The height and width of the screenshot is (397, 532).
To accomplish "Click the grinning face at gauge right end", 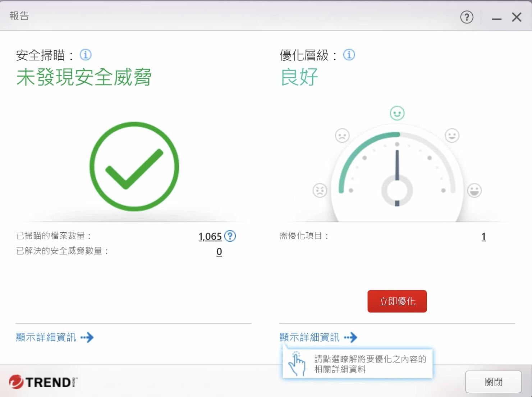I will point(474,190).
